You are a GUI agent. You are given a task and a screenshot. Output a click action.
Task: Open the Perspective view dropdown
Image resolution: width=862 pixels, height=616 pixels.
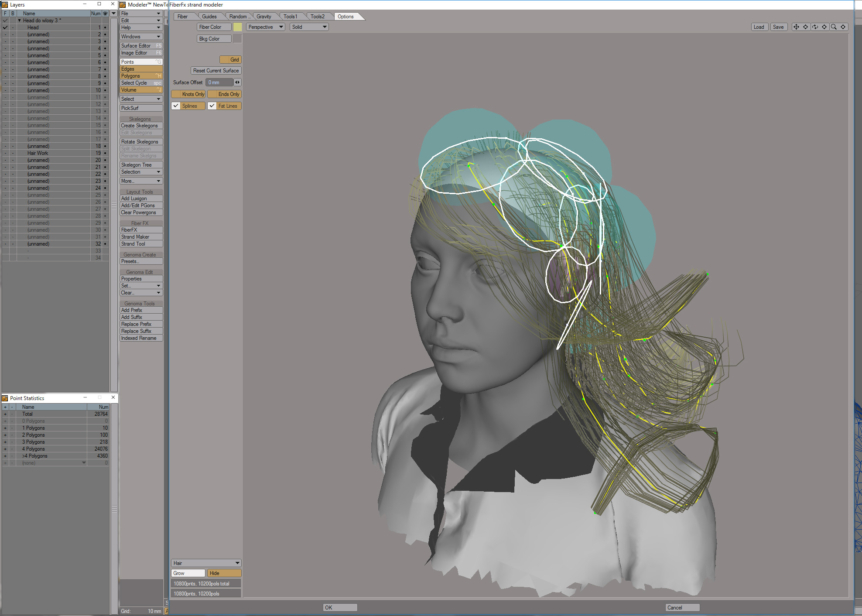pos(266,27)
